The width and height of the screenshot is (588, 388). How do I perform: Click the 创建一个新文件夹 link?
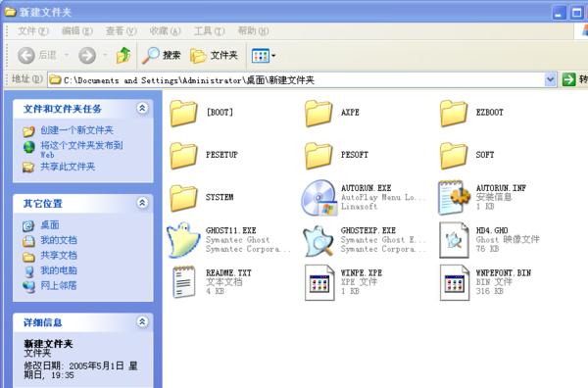point(76,130)
